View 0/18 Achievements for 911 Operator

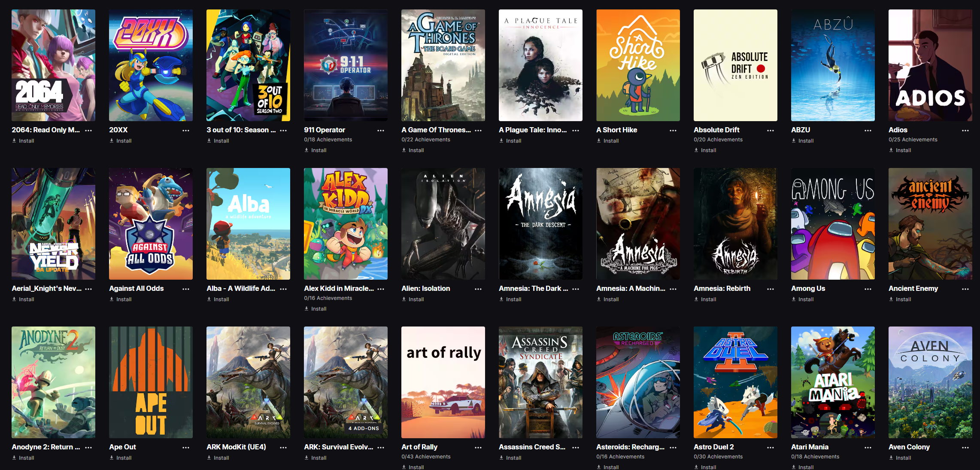[328, 140]
